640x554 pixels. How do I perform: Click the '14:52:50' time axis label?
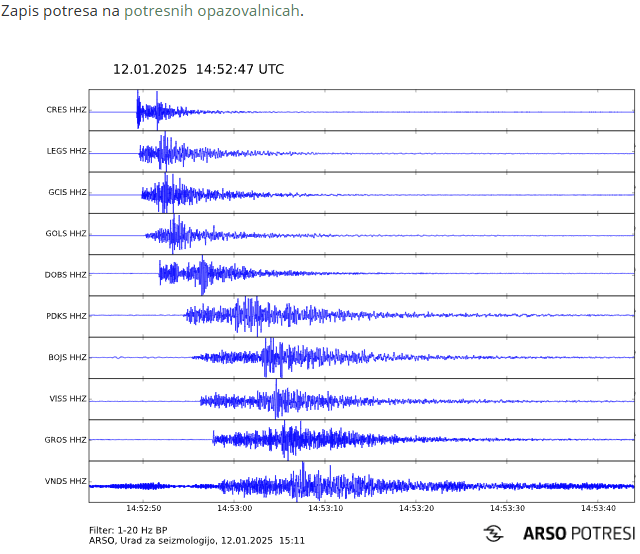pyautogui.click(x=143, y=508)
